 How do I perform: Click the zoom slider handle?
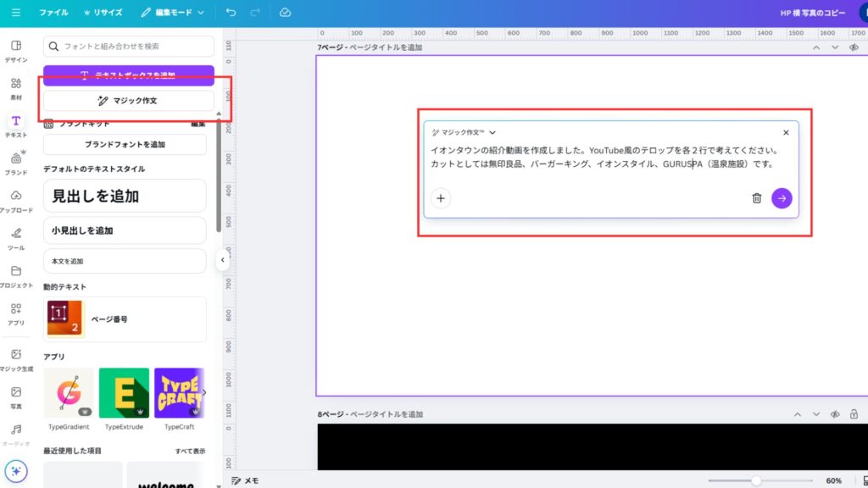pyautogui.click(x=756, y=480)
